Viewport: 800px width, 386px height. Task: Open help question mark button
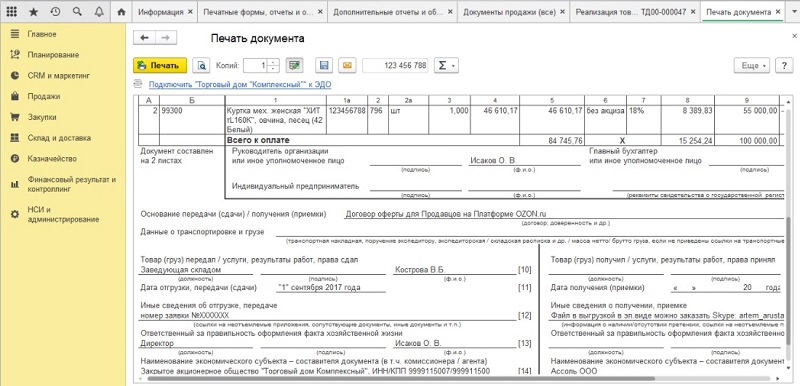pyautogui.click(x=783, y=65)
